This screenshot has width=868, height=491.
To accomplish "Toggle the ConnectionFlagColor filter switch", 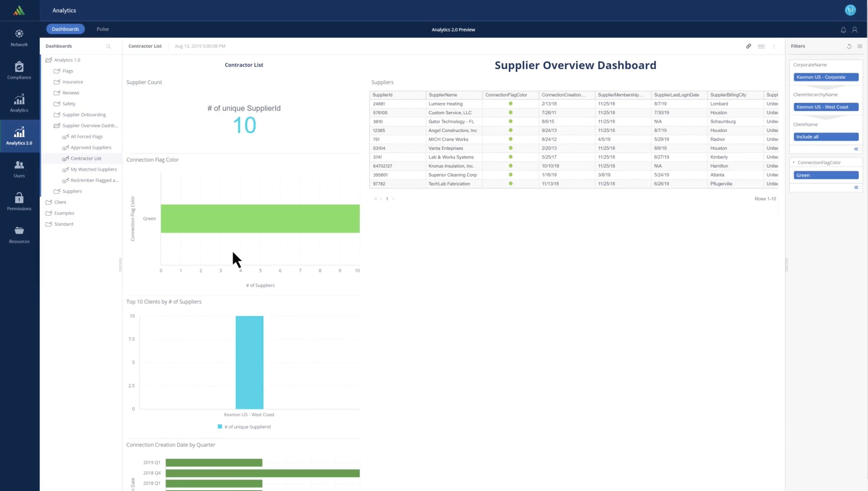I will [x=857, y=187].
